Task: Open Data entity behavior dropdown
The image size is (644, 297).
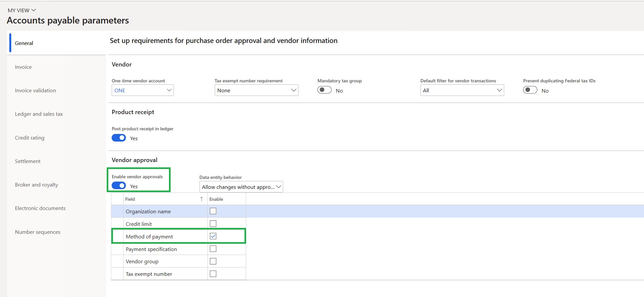Action: click(278, 187)
